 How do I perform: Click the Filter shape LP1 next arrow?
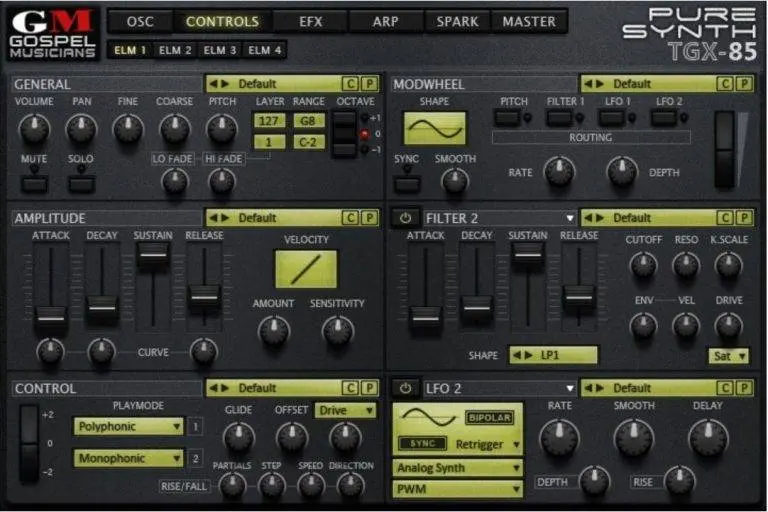click(528, 355)
